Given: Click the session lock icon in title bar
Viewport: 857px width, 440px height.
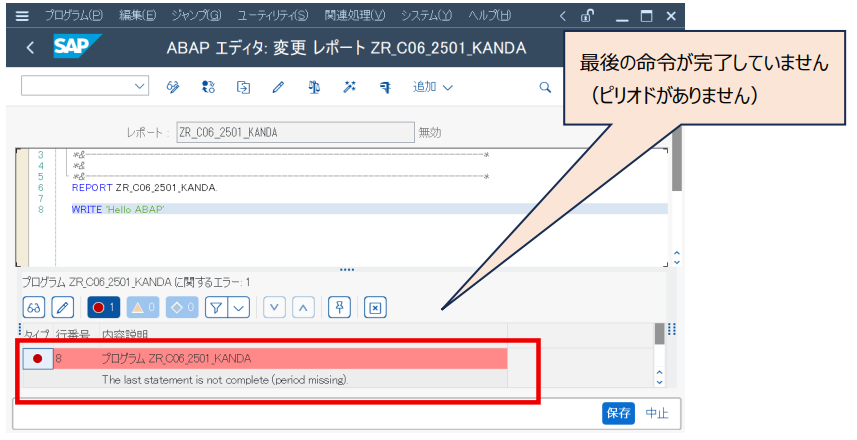Looking at the screenshot, I should pos(588,15).
